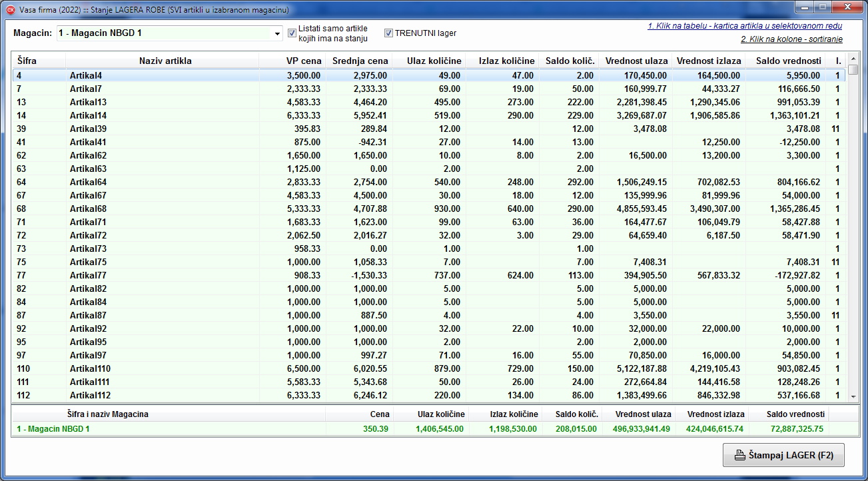
Task: Select row Artikal112
Action: [429, 395]
